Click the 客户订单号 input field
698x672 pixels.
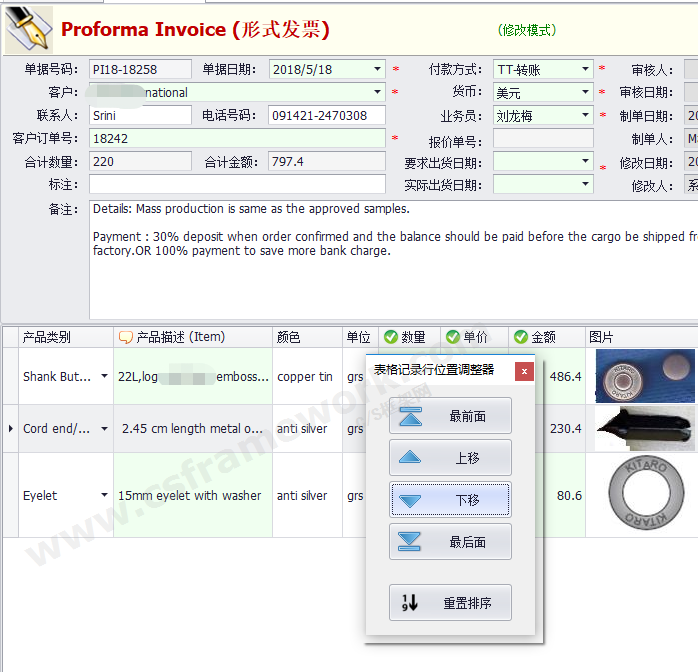click(237, 139)
